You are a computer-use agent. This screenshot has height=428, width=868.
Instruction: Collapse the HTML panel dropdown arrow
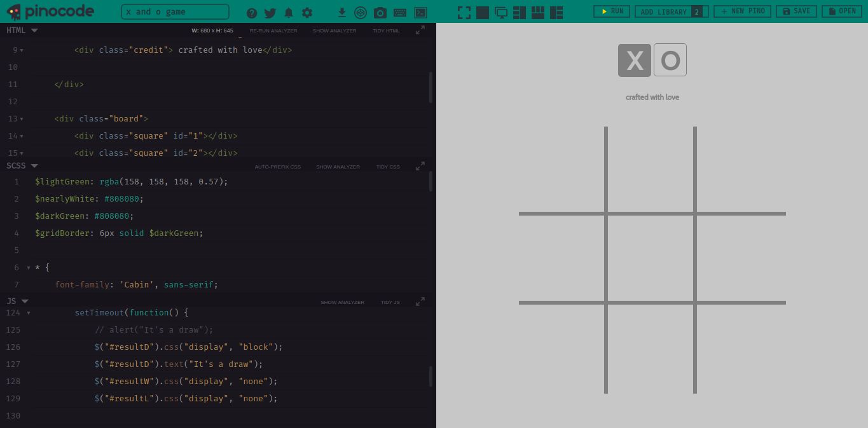(x=34, y=30)
